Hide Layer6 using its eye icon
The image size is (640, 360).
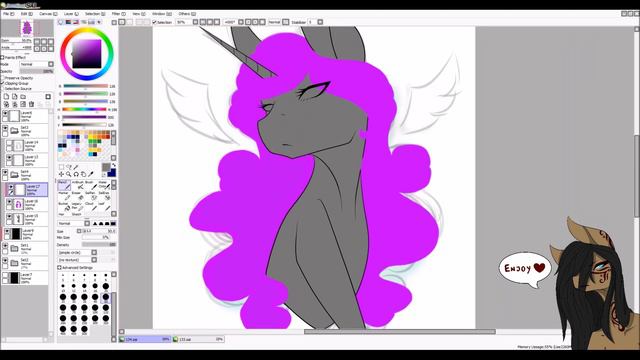click(5, 113)
